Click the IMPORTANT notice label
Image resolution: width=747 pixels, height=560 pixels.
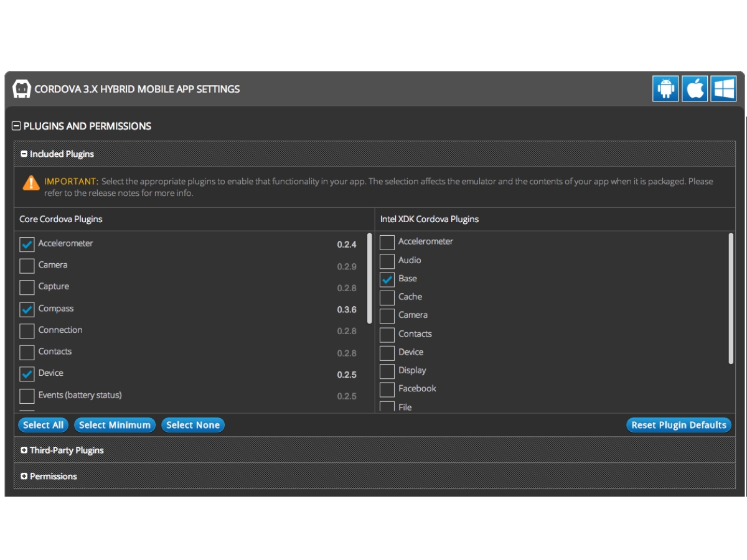[x=71, y=182]
